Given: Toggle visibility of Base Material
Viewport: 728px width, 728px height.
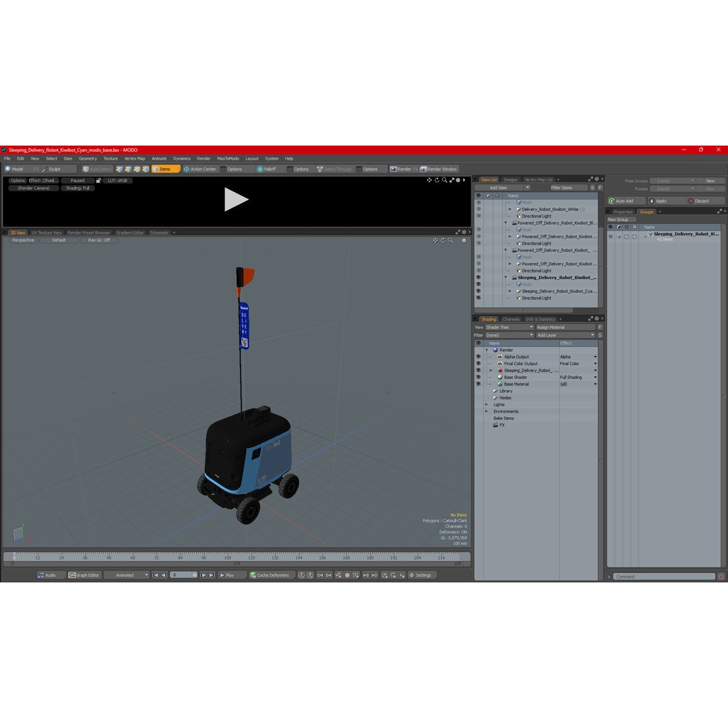Looking at the screenshot, I should tap(478, 384).
